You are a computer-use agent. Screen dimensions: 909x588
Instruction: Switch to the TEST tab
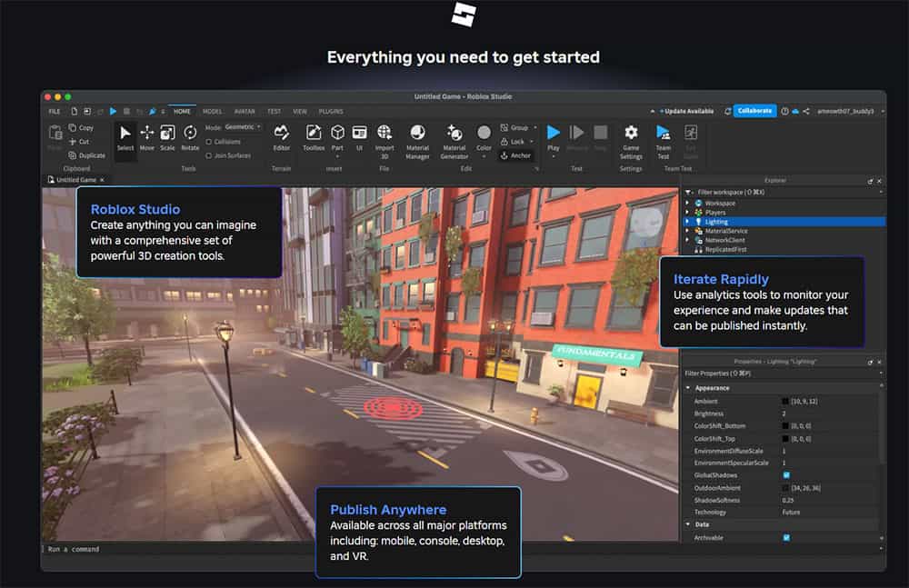point(275,112)
